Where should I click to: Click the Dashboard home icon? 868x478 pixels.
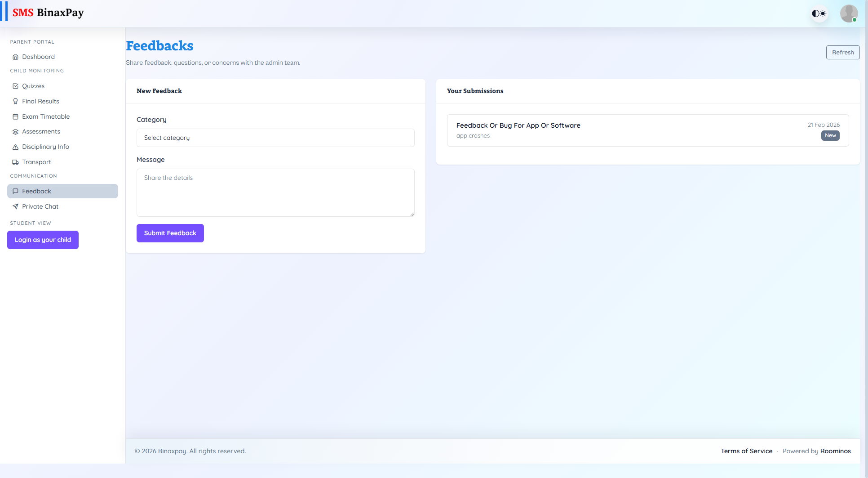pos(16,57)
